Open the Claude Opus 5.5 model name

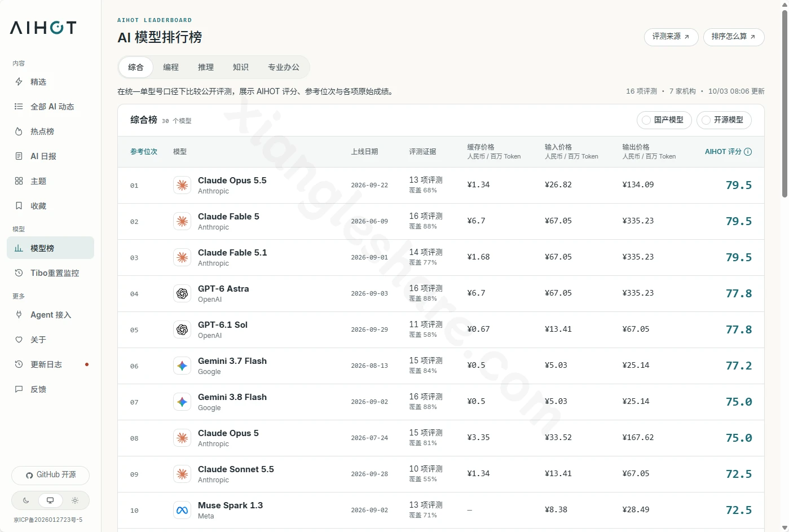pyautogui.click(x=232, y=181)
